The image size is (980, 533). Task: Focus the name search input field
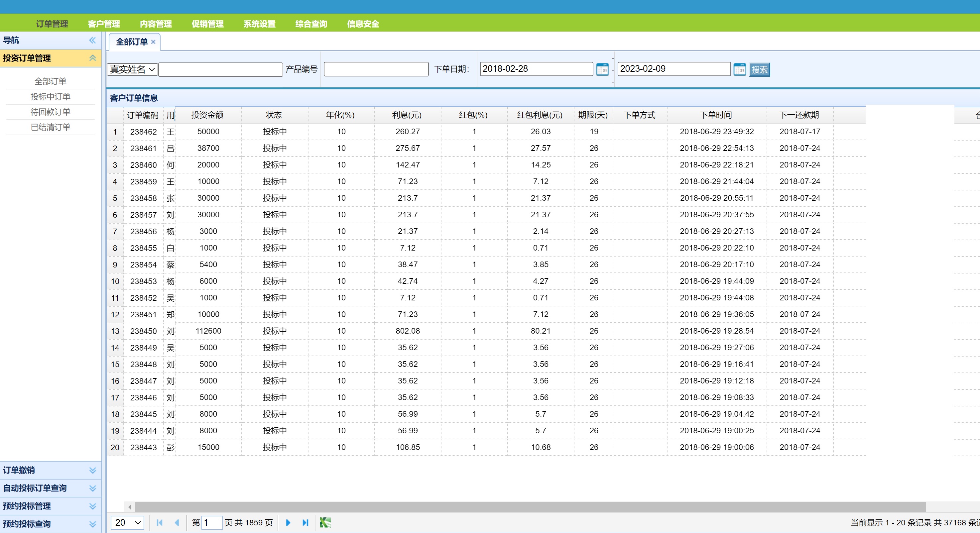click(x=221, y=69)
